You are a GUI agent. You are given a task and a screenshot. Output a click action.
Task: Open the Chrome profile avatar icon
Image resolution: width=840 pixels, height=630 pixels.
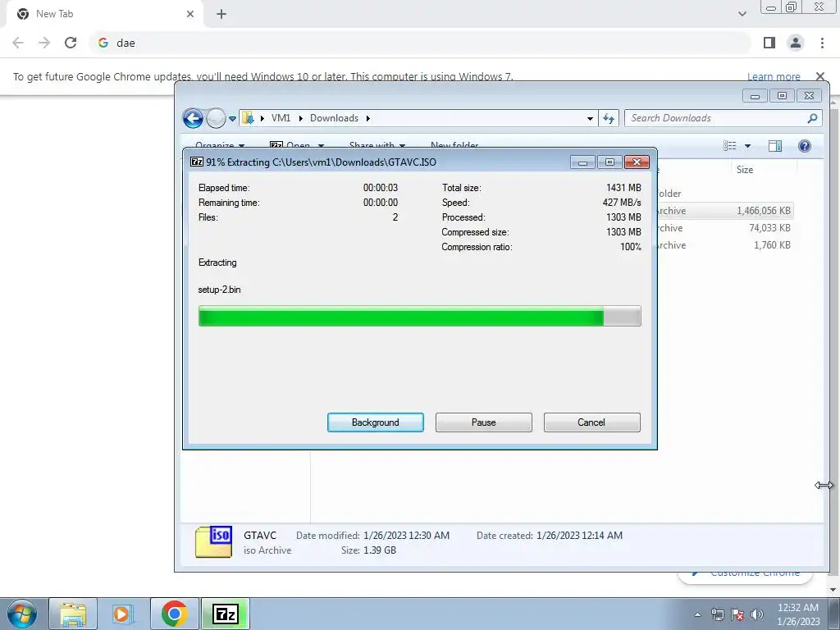click(x=796, y=43)
